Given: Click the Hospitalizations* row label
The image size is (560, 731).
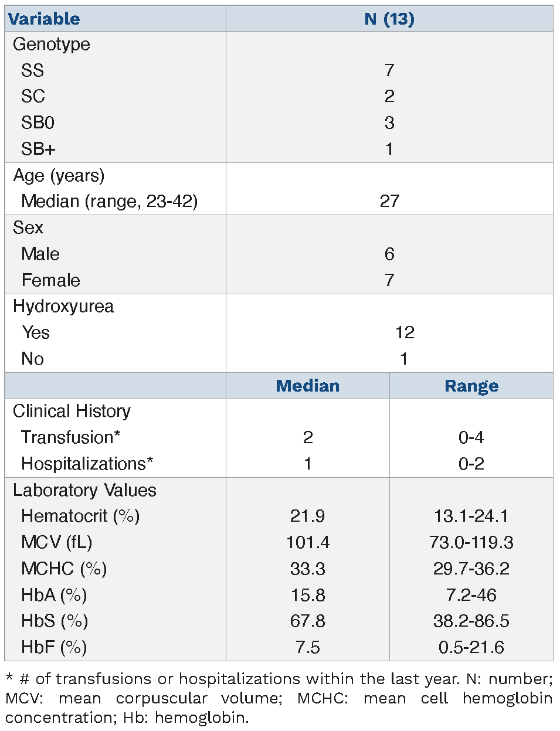Looking at the screenshot, I should coord(87,464).
